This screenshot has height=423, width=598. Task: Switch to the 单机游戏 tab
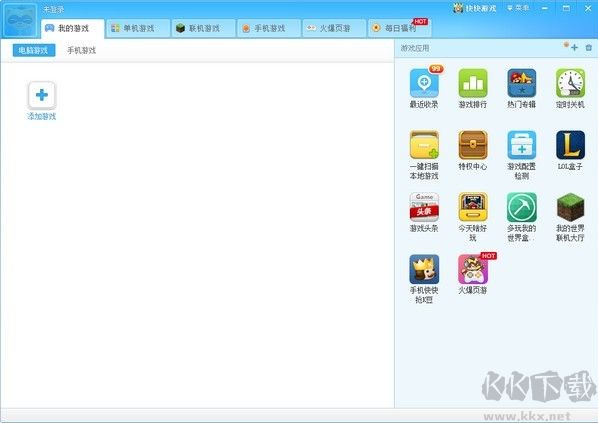pos(138,28)
